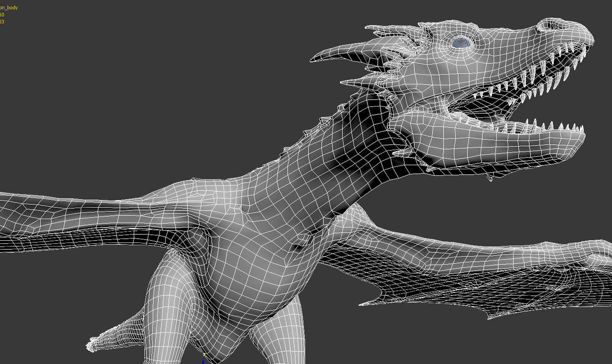Select the dragon_body object label
Screen dimensions: 612x364
(x=9, y=7)
